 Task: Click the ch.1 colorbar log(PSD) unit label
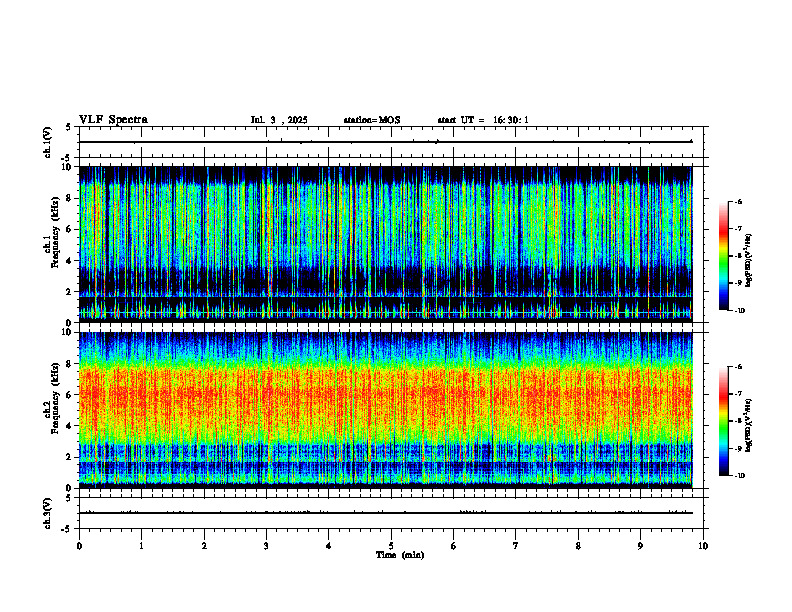(748, 261)
